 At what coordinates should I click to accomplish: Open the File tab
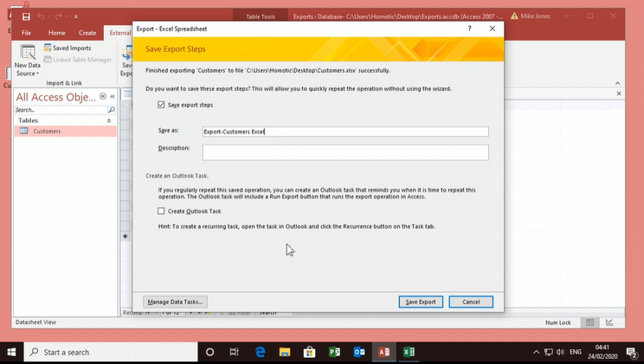click(26, 33)
